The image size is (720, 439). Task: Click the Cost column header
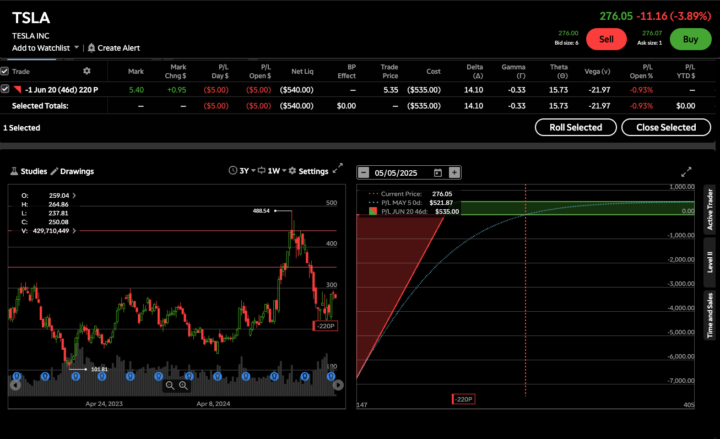click(x=433, y=71)
